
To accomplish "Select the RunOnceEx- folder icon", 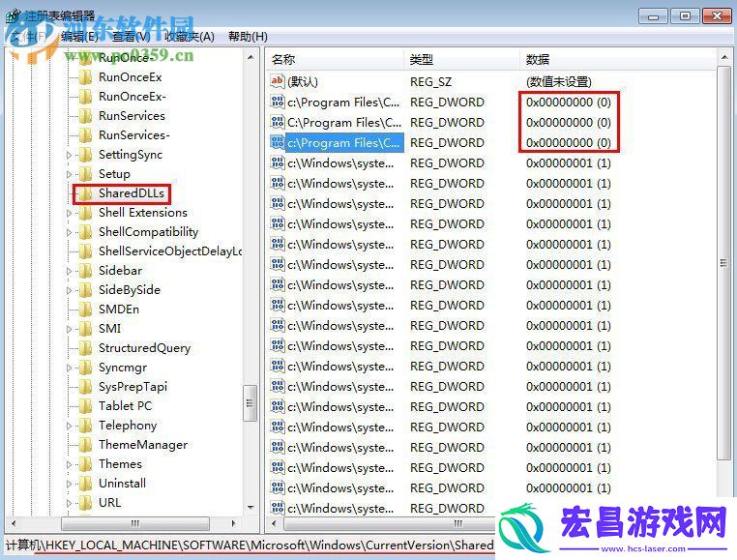I will pyautogui.click(x=85, y=97).
